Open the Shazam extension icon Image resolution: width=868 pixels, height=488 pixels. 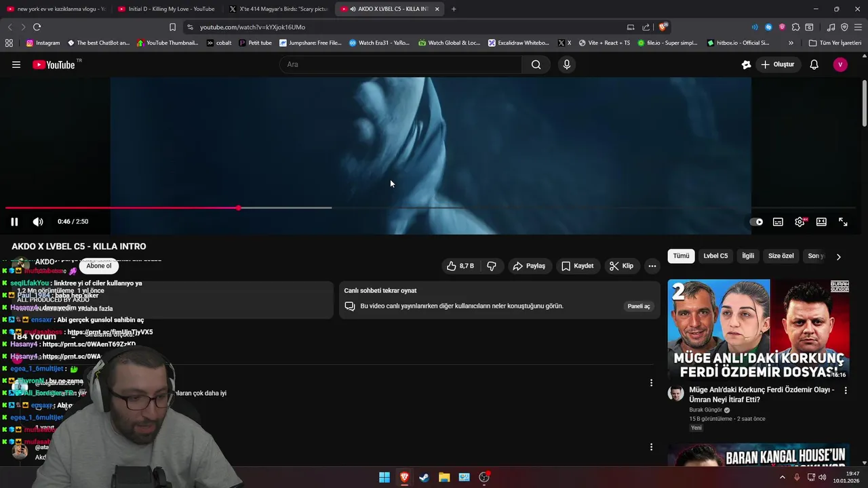[768, 27]
